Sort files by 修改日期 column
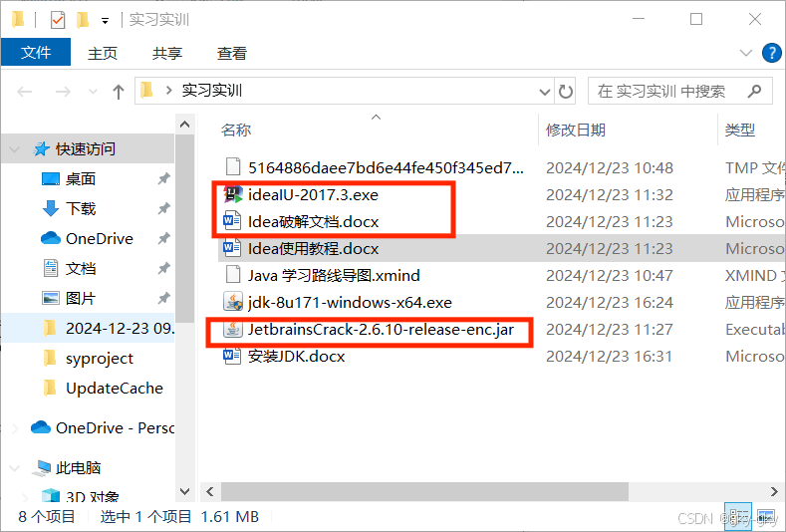The height and width of the screenshot is (532, 786). (x=576, y=130)
